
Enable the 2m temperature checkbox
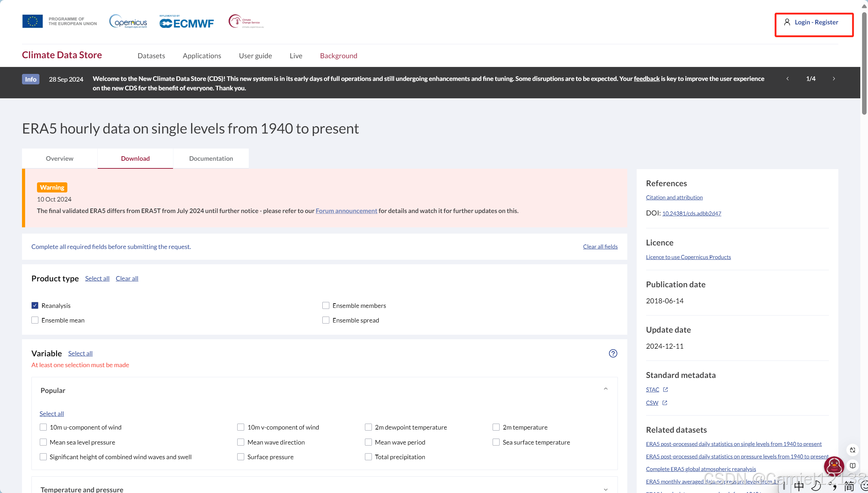tap(496, 427)
